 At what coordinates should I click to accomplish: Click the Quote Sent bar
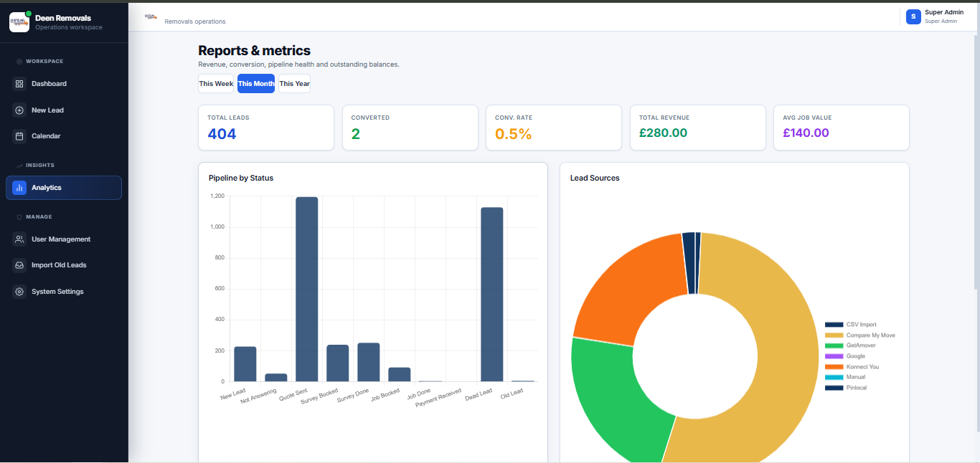pyautogui.click(x=307, y=290)
